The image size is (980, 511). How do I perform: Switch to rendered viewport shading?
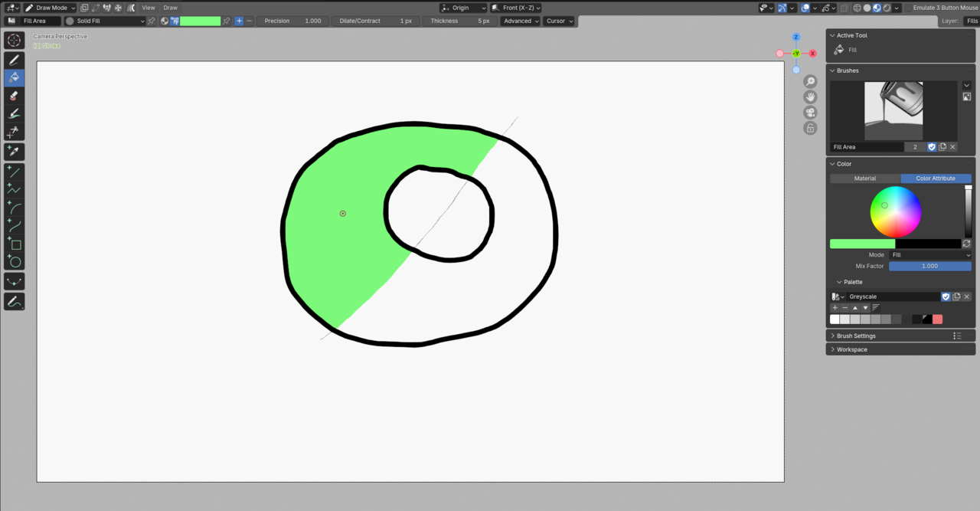click(x=887, y=8)
